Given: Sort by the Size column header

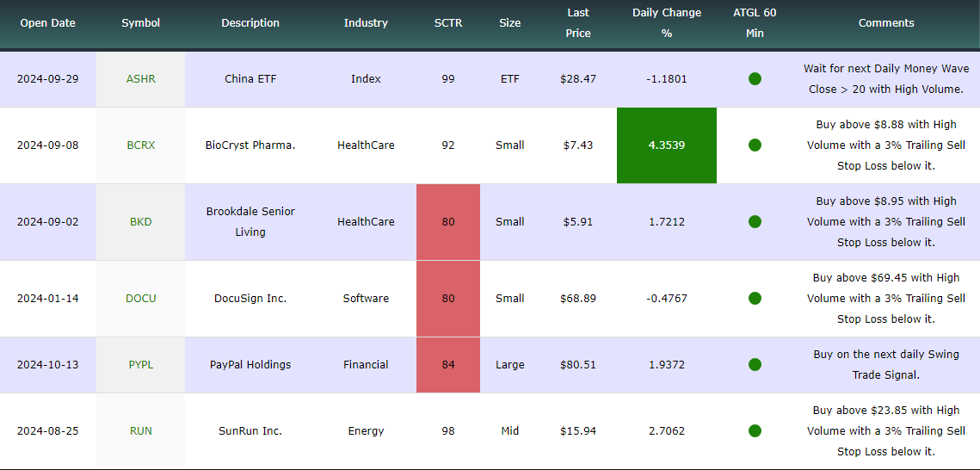Looking at the screenshot, I should pyautogui.click(x=509, y=23).
